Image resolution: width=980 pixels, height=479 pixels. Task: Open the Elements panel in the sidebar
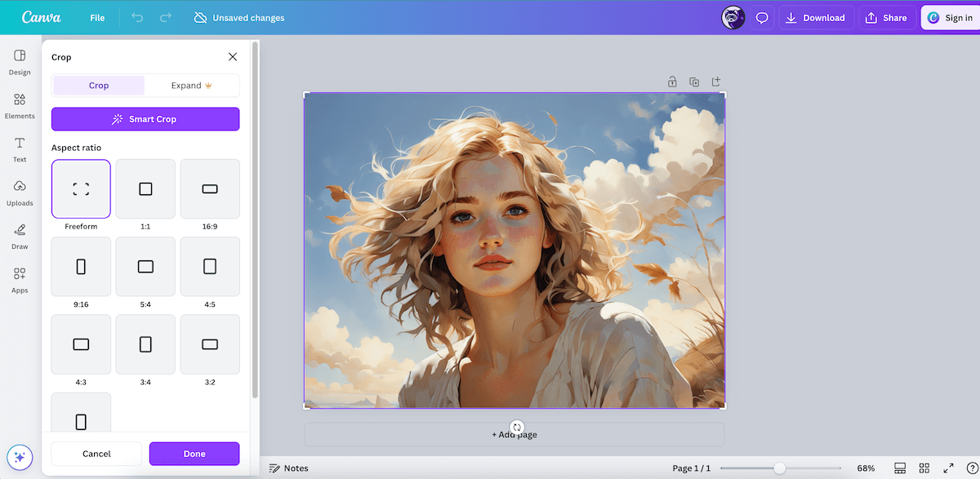19,104
